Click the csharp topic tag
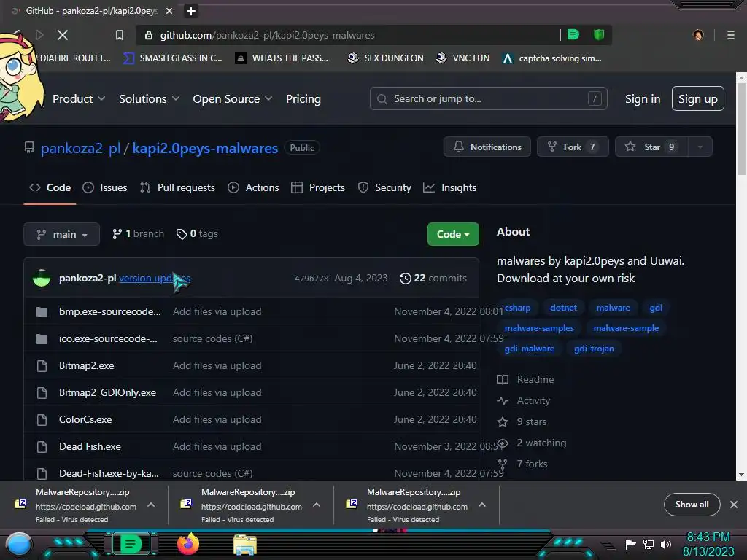 tap(517, 308)
